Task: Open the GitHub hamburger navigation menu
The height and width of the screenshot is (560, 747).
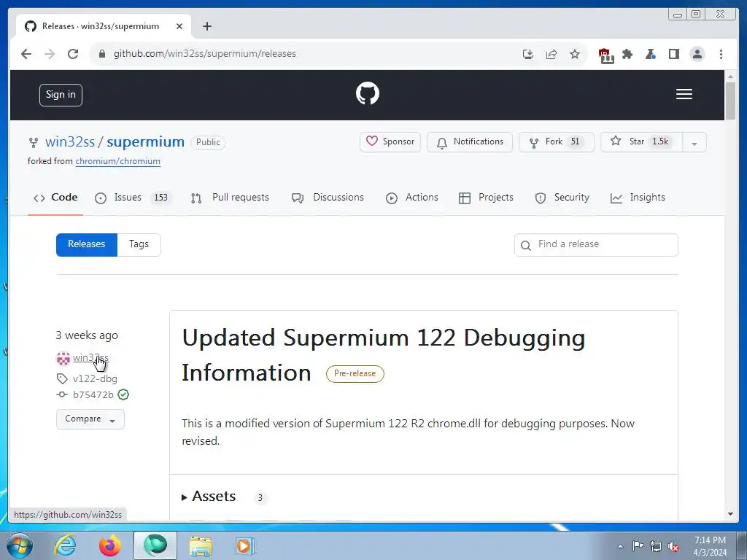Action: click(x=684, y=94)
